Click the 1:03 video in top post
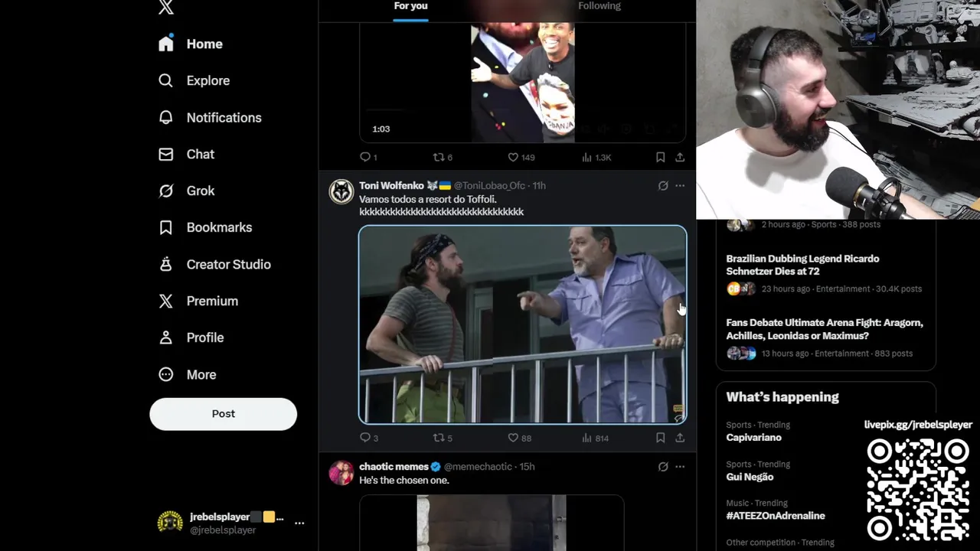The width and height of the screenshot is (980, 551). 523,83
